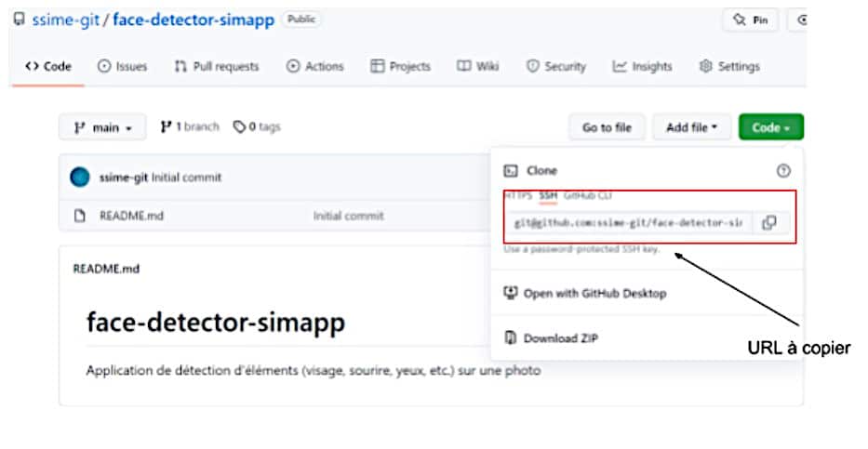Select the SSH clone option
This screenshot has height=449, width=868.
pyautogui.click(x=548, y=196)
